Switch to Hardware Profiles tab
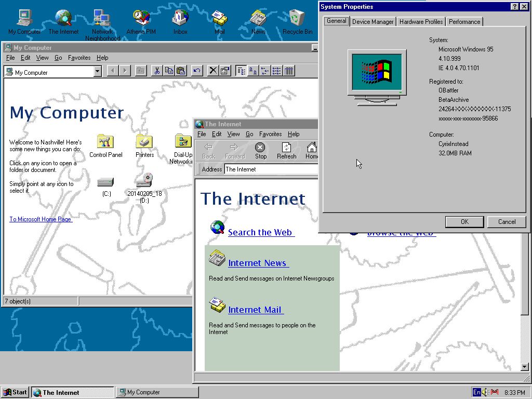This screenshot has width=532, height=399. pos(421,22)
